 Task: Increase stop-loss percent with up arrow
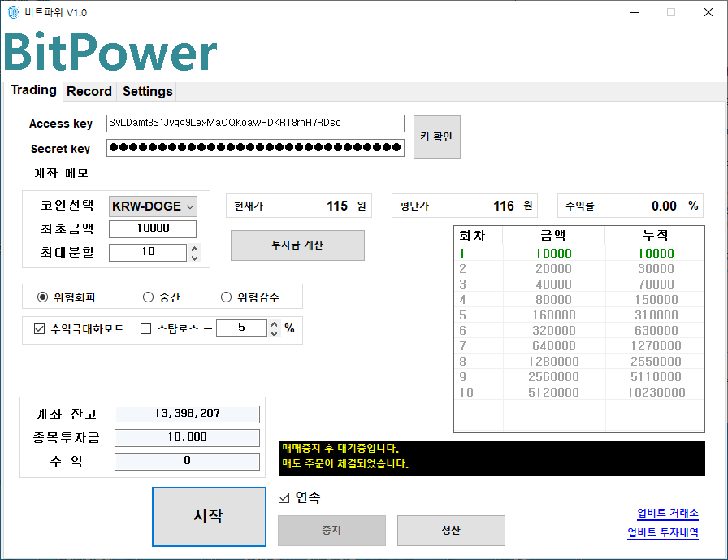pos(275,324)
